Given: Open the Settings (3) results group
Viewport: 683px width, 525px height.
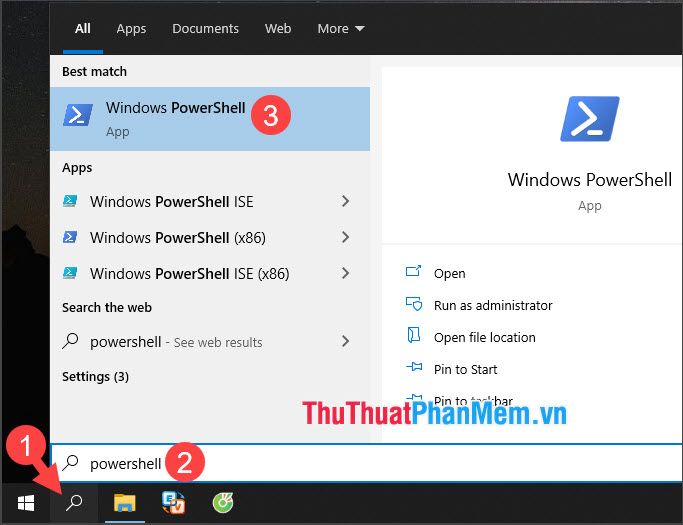Looking at the screenshot, I should 95,376.
